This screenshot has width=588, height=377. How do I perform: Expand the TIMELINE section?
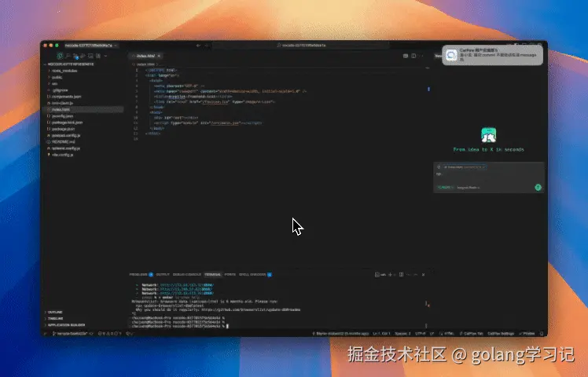coord(56,319)
